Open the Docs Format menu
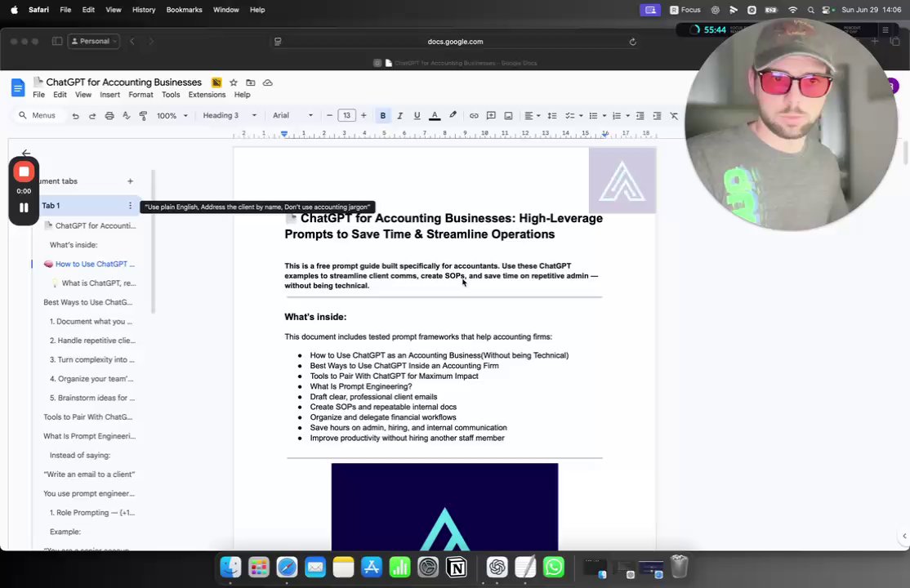This screenshot has height=588, width=910. 141,95
